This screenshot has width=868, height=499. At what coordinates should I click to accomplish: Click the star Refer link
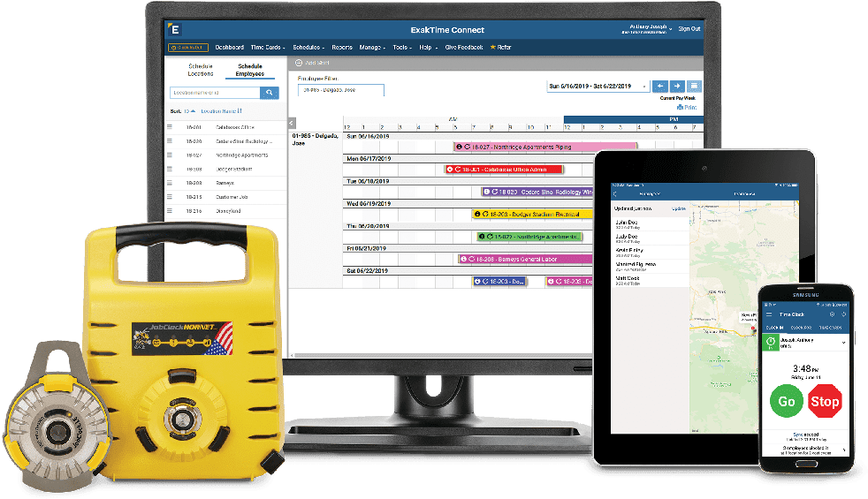[500, 48]
